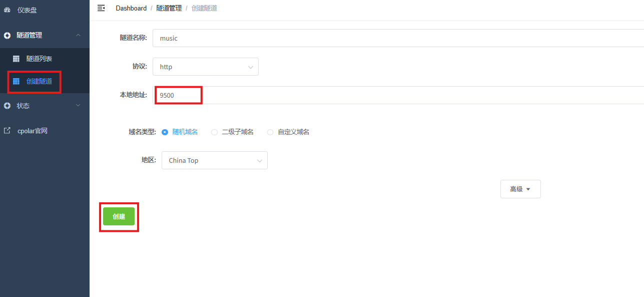The image size is (644, 297).
Task: Click the 创建隧道 grid icon
Action: [16, 81]
